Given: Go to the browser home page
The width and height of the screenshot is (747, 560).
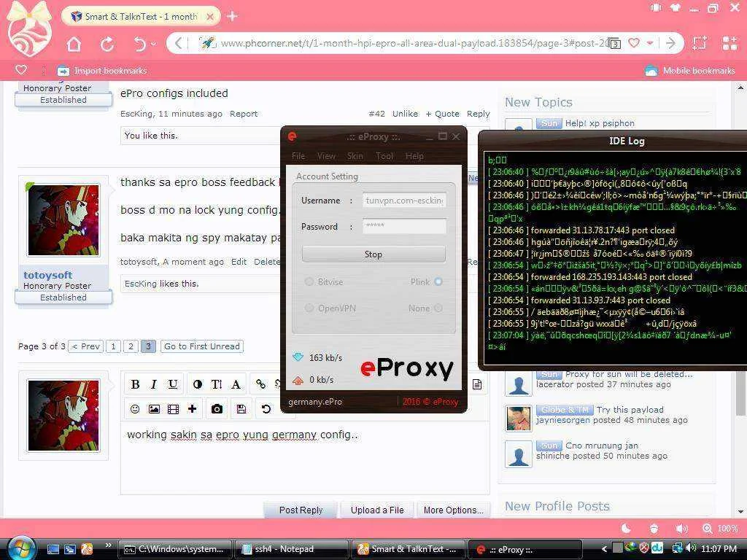Looking at the screenshot, I should pyautogui.click(x=74, y=44).
